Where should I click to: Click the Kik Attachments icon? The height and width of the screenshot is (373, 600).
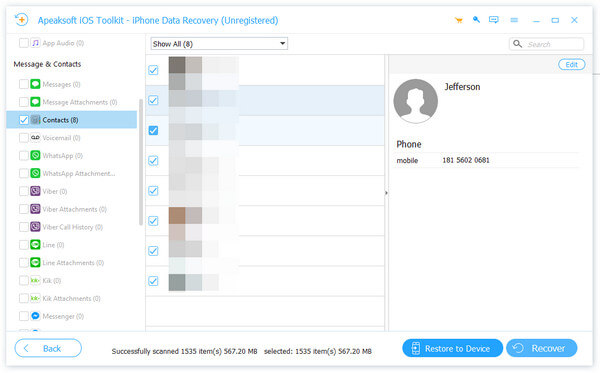point(35,298)
